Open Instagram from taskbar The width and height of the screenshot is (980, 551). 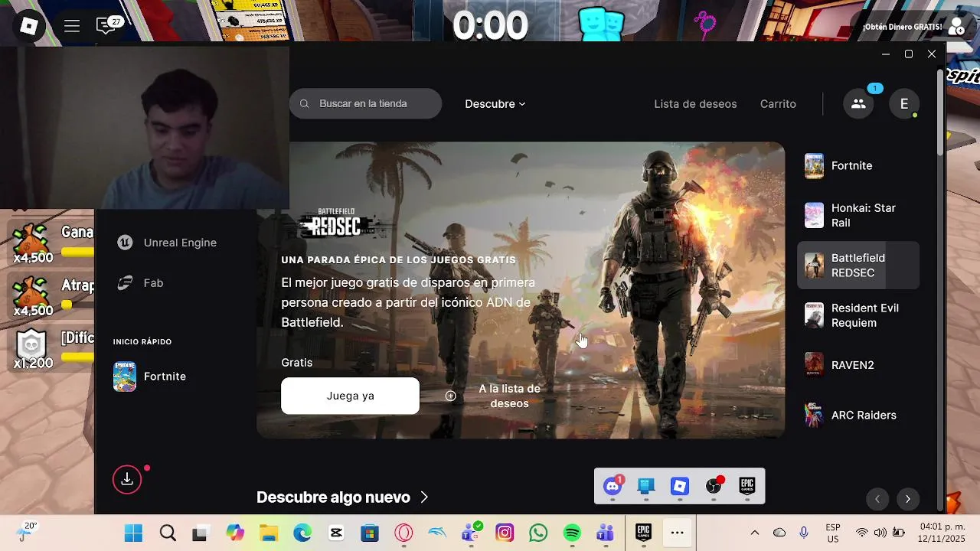pyautogui.click(x=505, y=533)
